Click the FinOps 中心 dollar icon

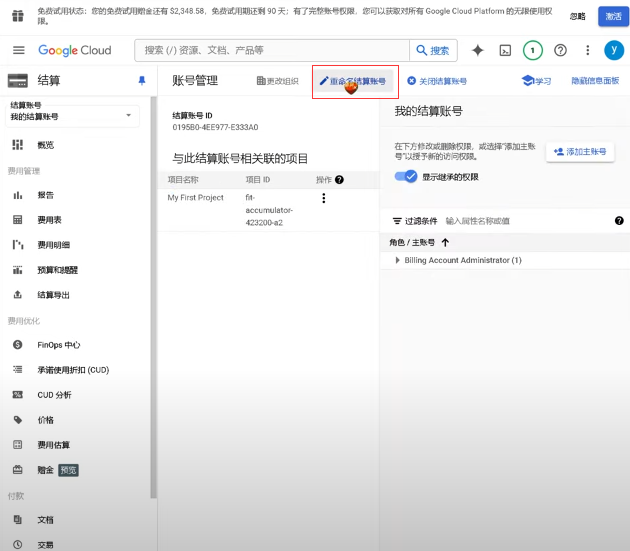(18, 345)
